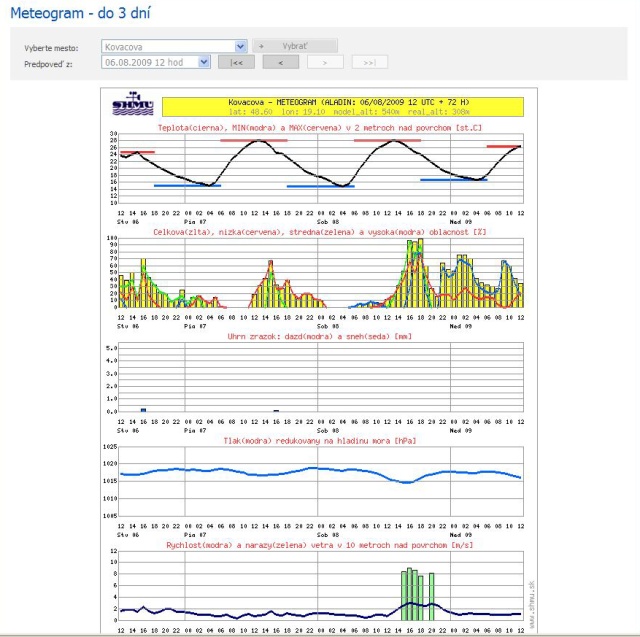Go to next forecast with > button

325,62
